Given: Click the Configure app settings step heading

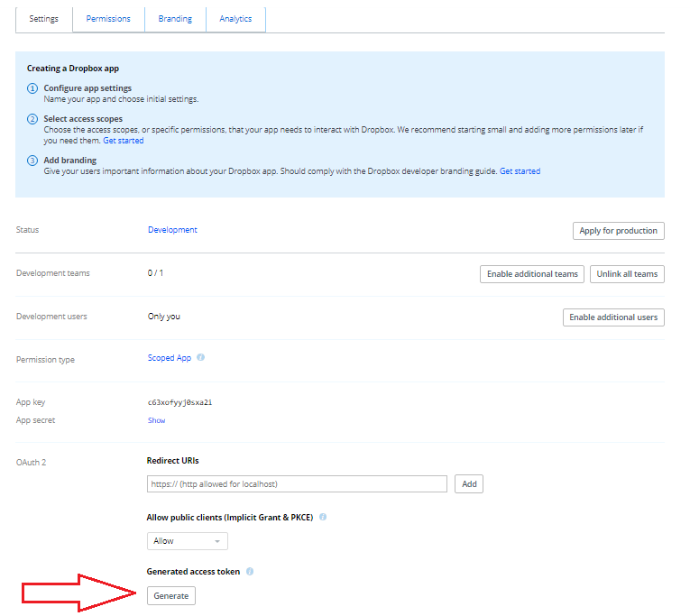Looking at the screenshot, I should click(x=87, y=88).
